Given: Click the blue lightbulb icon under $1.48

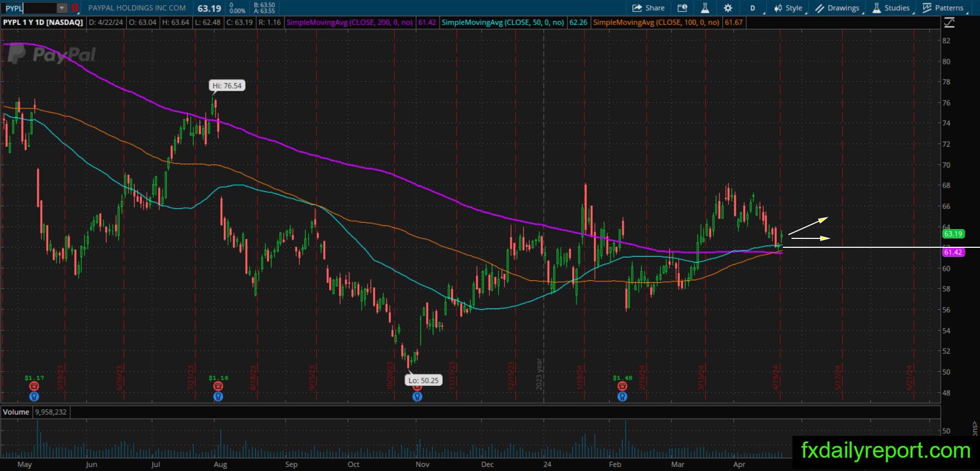Looking at the screenshot, I should 622,397.
